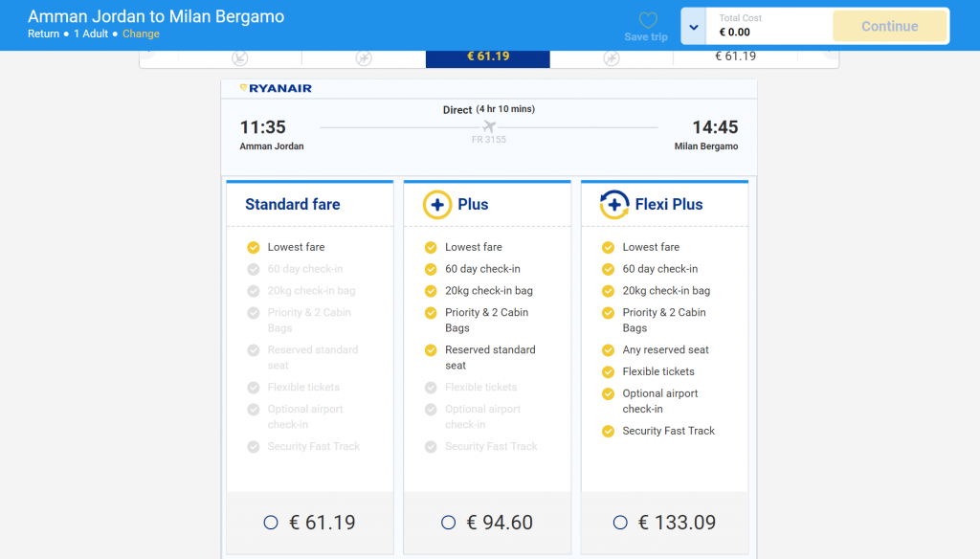Click the Ryanair airline logo

tap(276, 88)
